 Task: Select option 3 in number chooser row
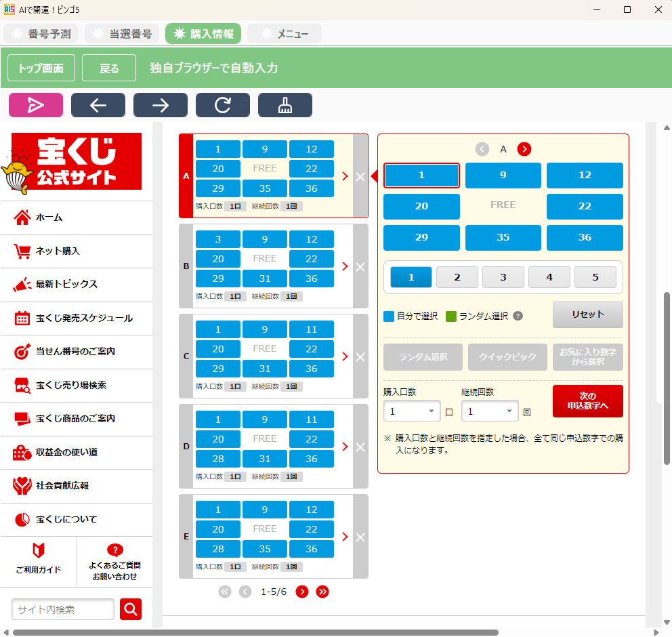(x=503, y=277)
